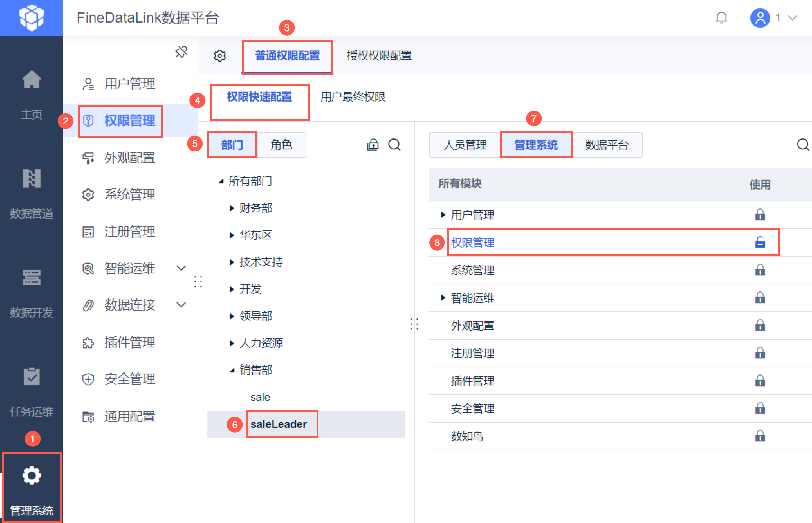Click settings gear beside 普通权限配置 tab

pos(220,56)
